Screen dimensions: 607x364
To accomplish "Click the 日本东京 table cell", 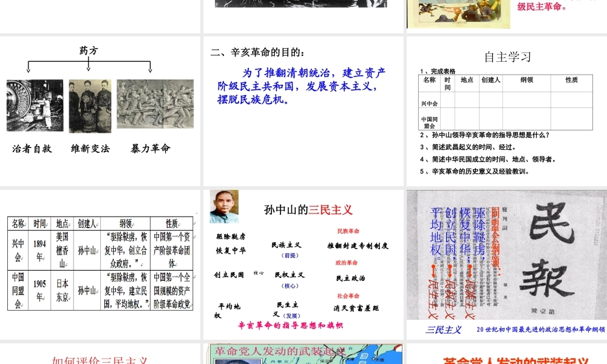I will pyautogui.click(x=62, y=290).
